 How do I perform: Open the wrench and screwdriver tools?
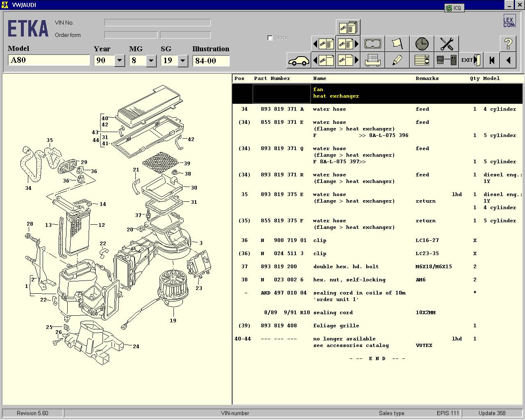click(x=446, y=43)
